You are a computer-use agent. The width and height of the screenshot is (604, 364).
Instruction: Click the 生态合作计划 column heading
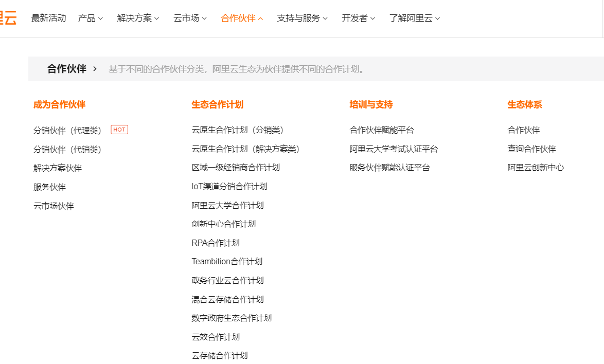217,105
